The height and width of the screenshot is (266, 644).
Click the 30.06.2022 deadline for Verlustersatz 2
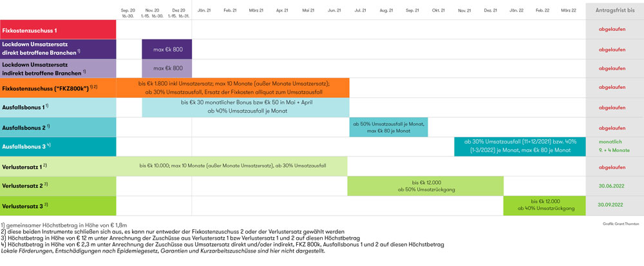coord(612,185)
